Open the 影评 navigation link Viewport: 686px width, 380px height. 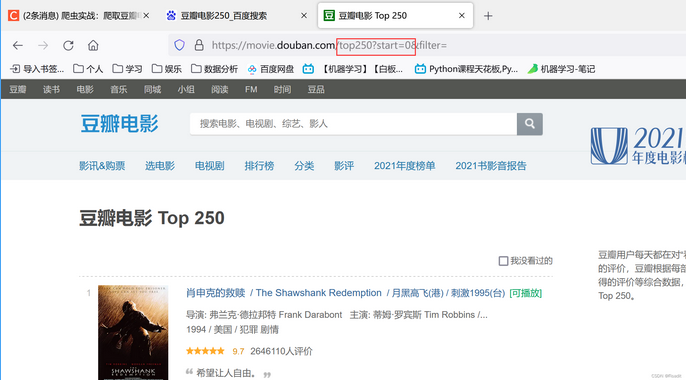pos(344,166)
